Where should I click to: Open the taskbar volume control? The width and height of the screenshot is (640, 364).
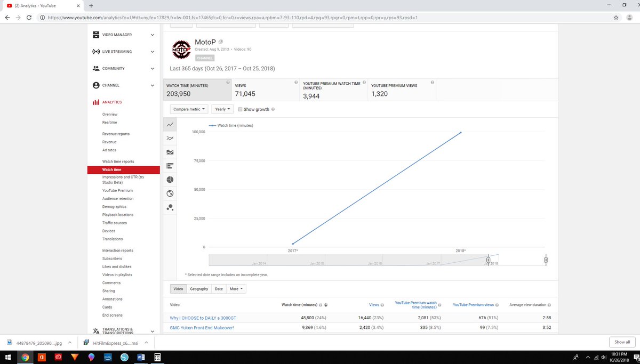tap(603, 358)
